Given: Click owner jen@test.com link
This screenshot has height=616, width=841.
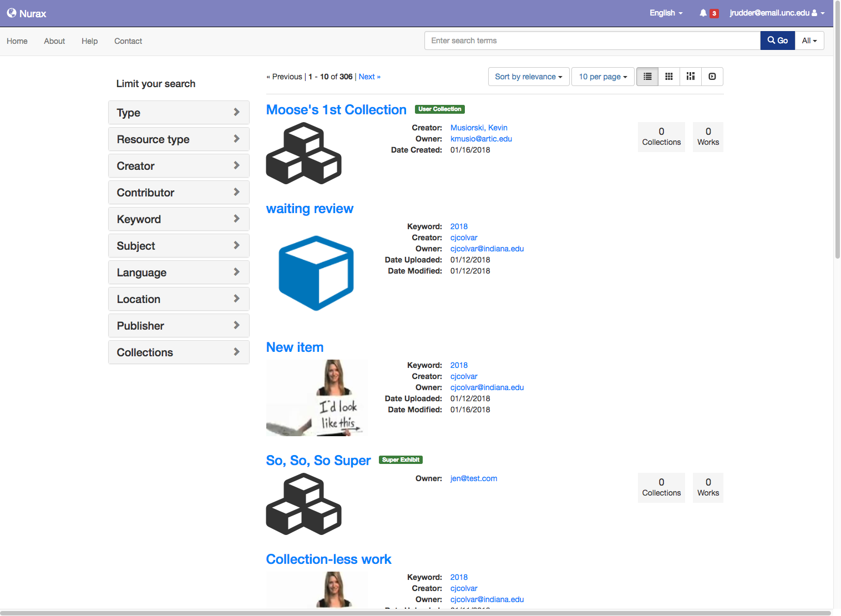Looking at the screenshot, I should click(x=474, y=478).
